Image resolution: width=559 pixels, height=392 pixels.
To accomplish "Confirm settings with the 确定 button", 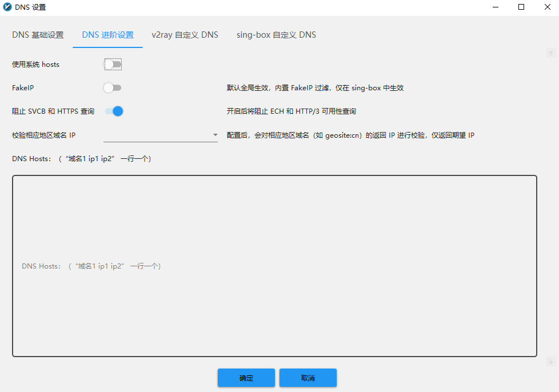I will (246, 378).
